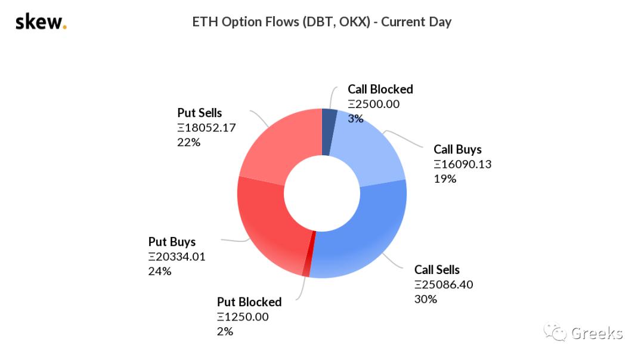This screenshot has height=360, width=644.
Task: Click the Ξ25086.40 Call Sells value
Action: coord(444,284)
